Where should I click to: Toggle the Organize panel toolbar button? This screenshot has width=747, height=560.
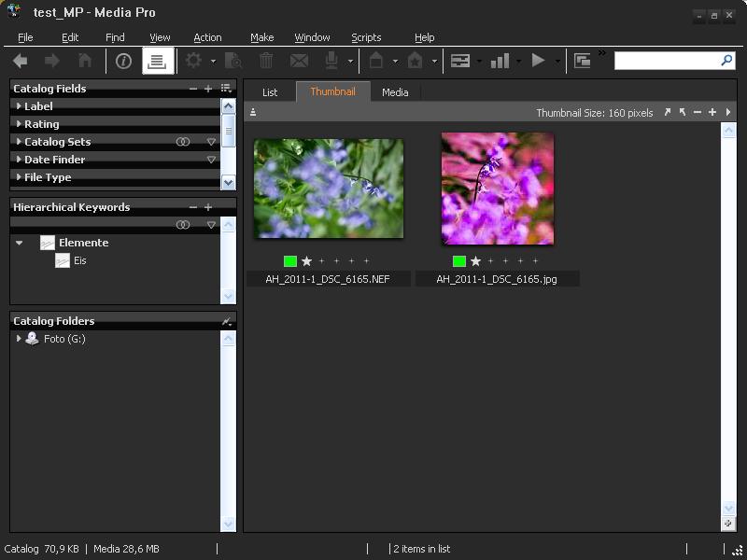coord(158,61)
